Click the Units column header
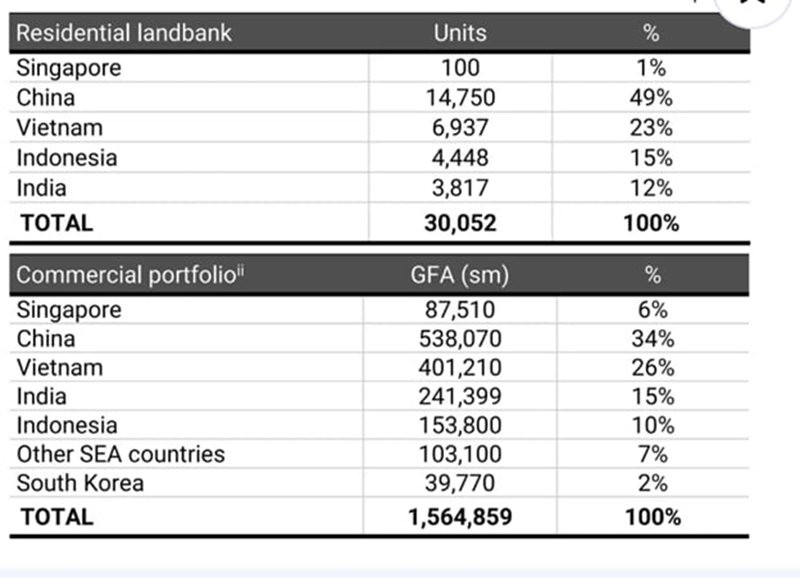Image resolution: width=800 pixels, height=578 pixels. click(x=460, y=33)
